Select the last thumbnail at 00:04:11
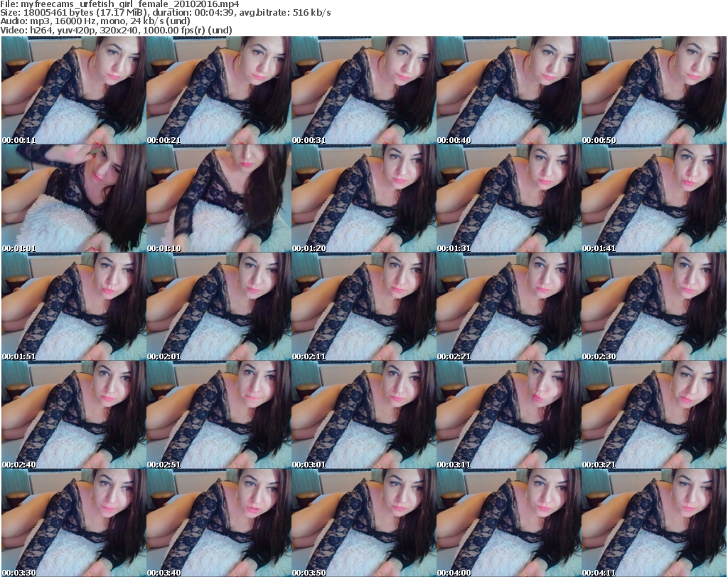 pyautogui.click(x=654, y=523)
